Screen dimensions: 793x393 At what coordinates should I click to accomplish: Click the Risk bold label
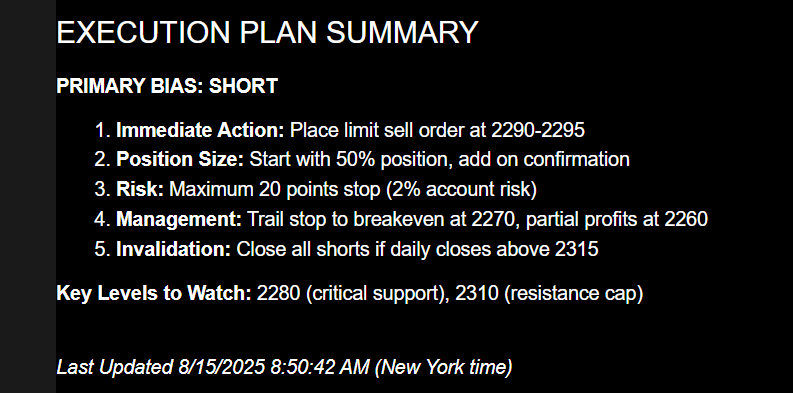coord(140,189)
